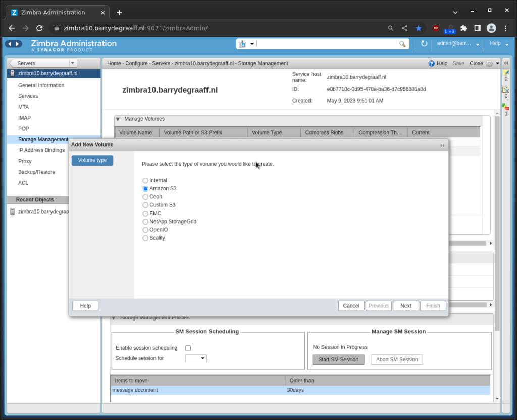Image resolution: width=517 pixels, height=420 pixels.
Task: Select the message,document policy row
Action: point(300,390)
